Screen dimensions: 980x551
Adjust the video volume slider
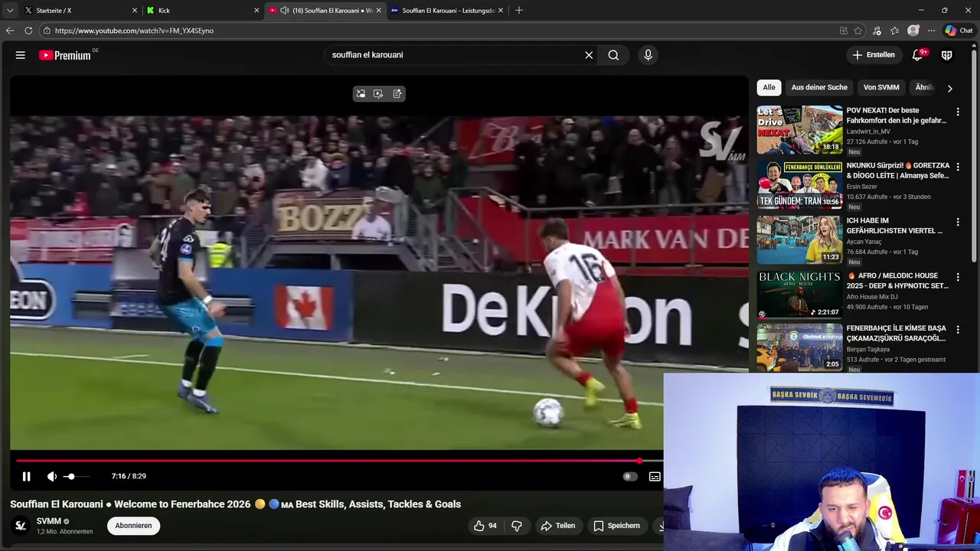(x=76, y=476)
